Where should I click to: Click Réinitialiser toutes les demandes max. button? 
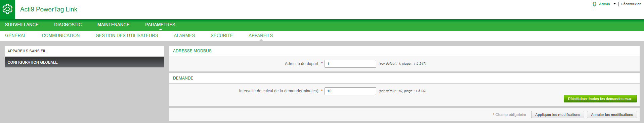pos(600,99)
